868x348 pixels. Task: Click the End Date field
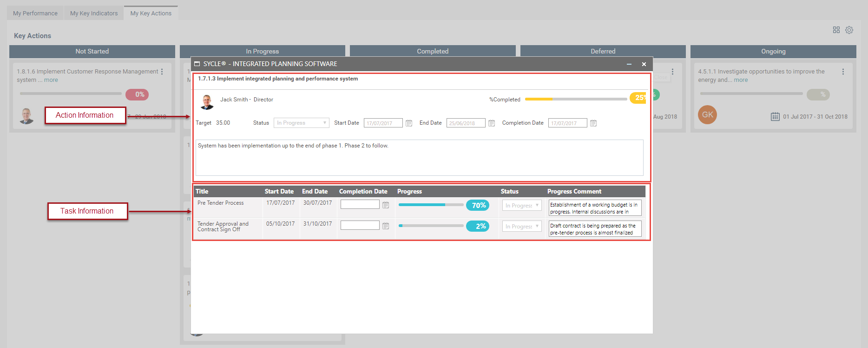tap(466, 123)
